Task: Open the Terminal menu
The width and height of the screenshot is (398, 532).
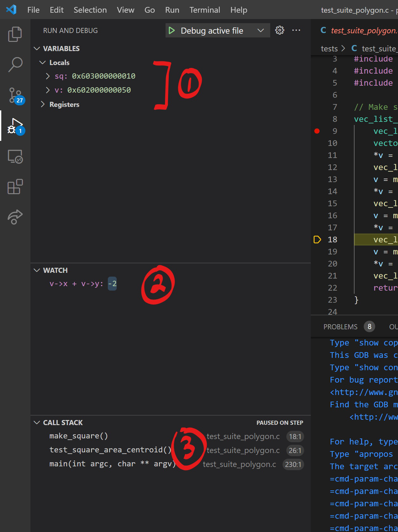Action: coord(205,10)
